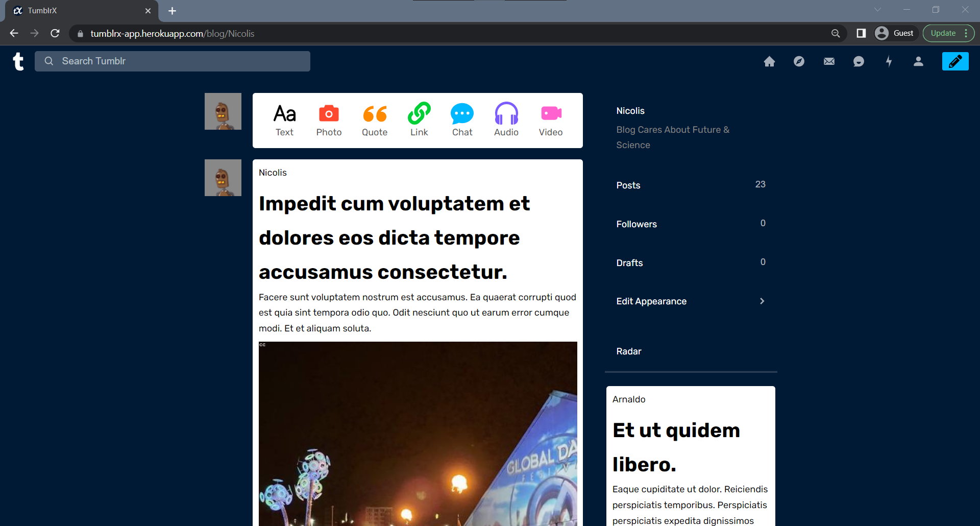Reload the page
Screen dimensions: 980x526
point(55,33)
